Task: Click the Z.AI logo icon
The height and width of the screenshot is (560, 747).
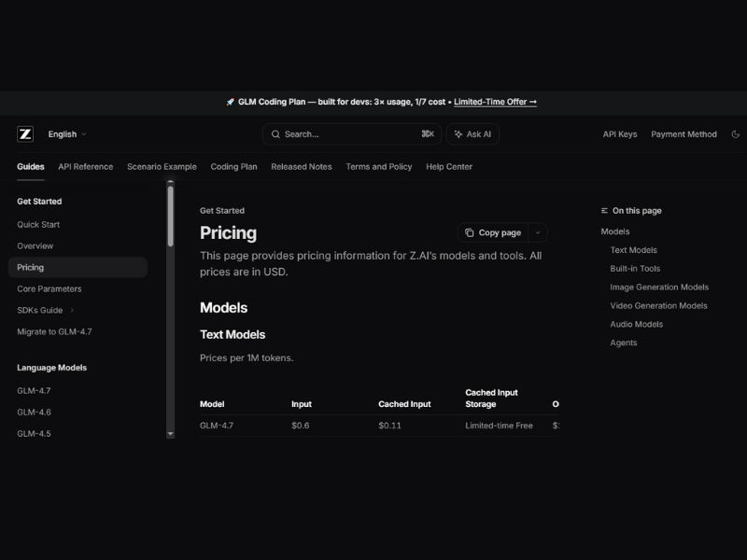Action: (25, 134)
